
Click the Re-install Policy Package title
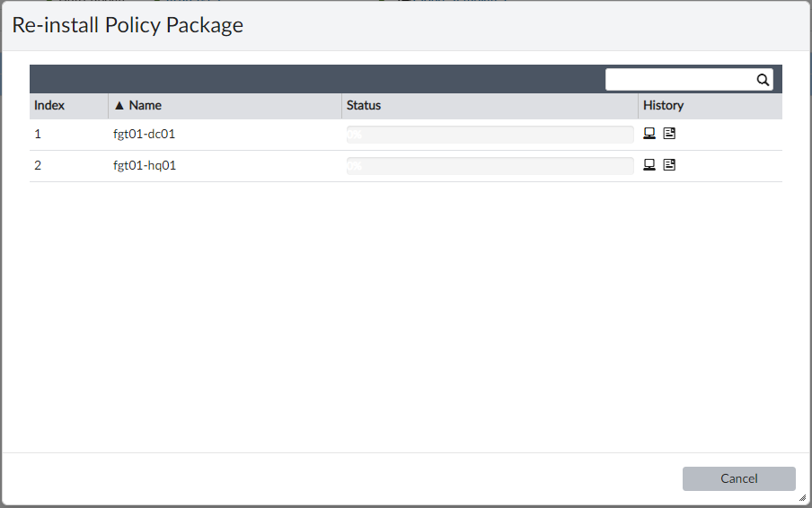point(128,25)
